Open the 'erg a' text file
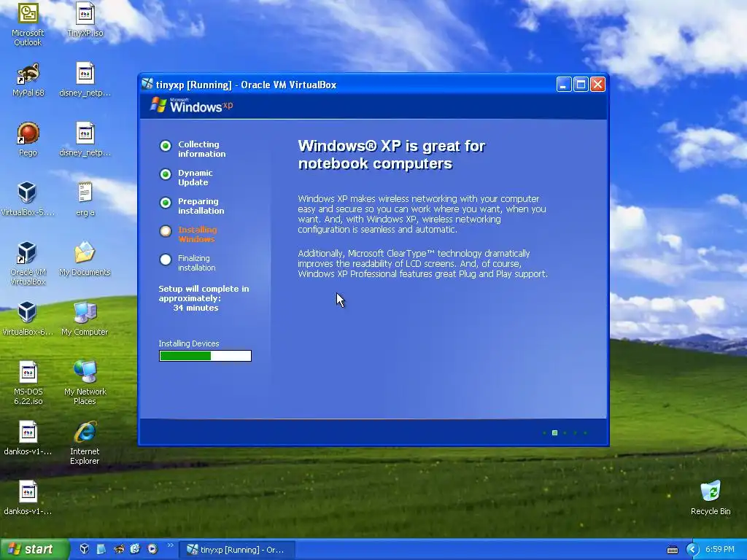 click(x=85, y=199)
